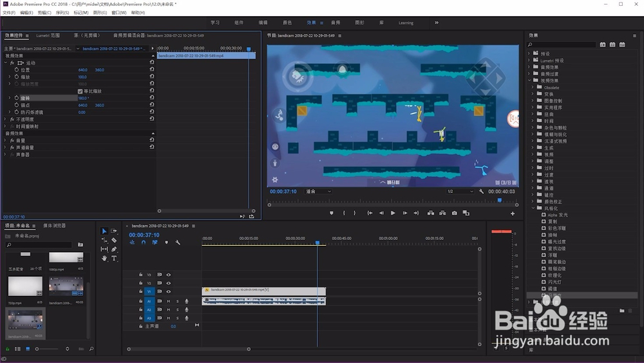Toggle V2 track eye visibility
Screen dimensions: 644x363
(168, 283)
